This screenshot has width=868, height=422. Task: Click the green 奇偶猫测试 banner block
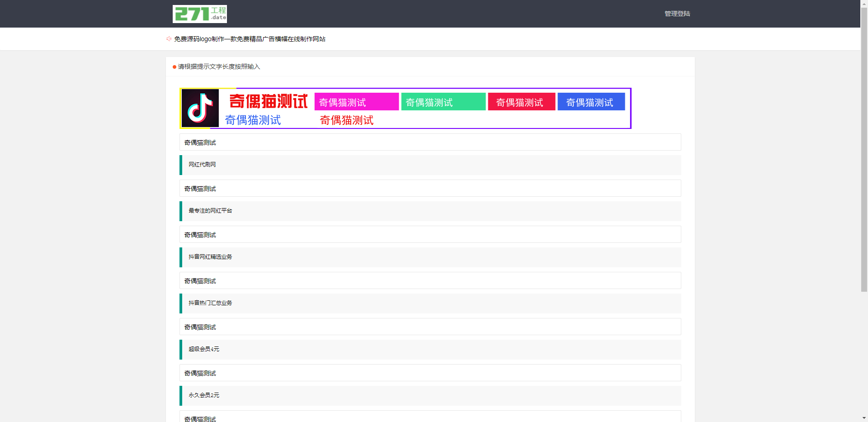[443, 102]
